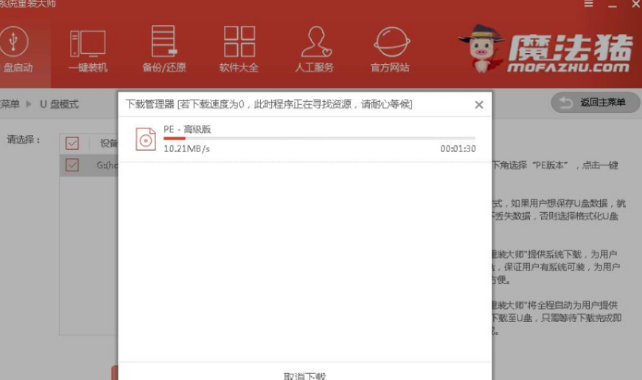The width and height of the screenshot is (642, 380).
Task: Click 取消下载 to cancel download
Action: click(x=305, y=376)
